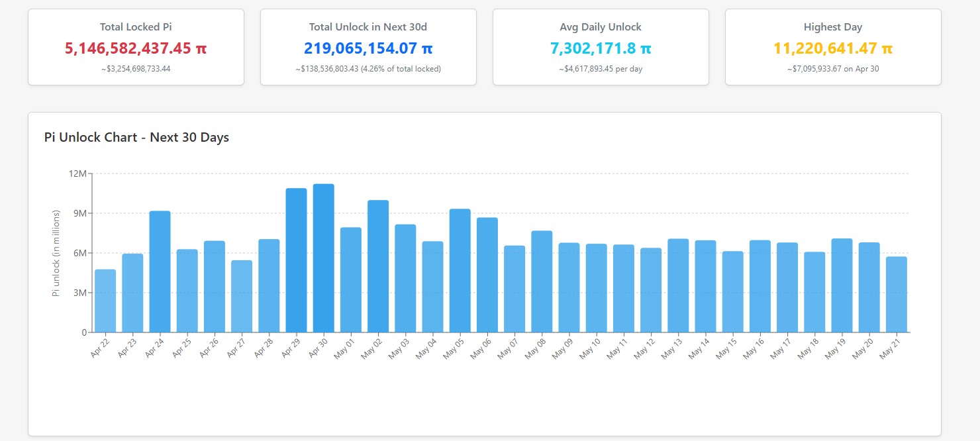This screenshot has height=441, width=980.
Task: Select the May 21 bar
Action: pyautogui.click(x=896, y=294)
